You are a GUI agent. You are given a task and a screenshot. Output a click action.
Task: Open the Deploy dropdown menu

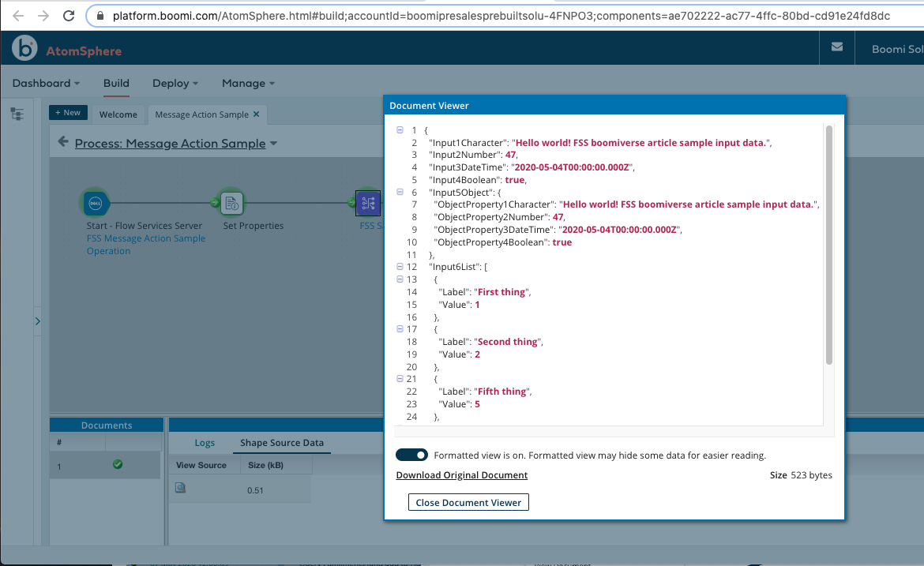point(175,83)
